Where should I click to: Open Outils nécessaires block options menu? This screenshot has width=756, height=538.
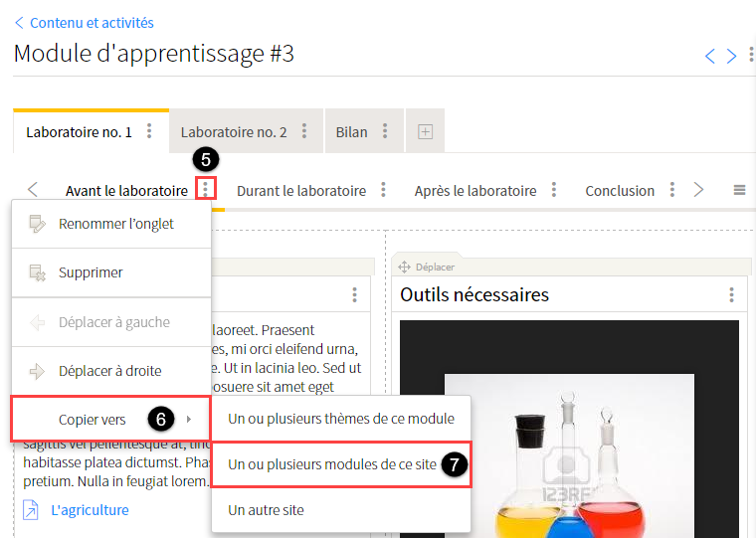(x=731, y=294)
